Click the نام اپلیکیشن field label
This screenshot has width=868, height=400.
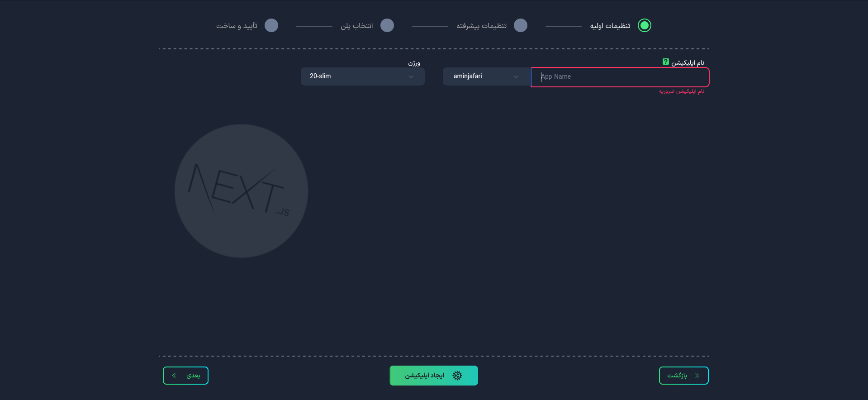(688, 63)
